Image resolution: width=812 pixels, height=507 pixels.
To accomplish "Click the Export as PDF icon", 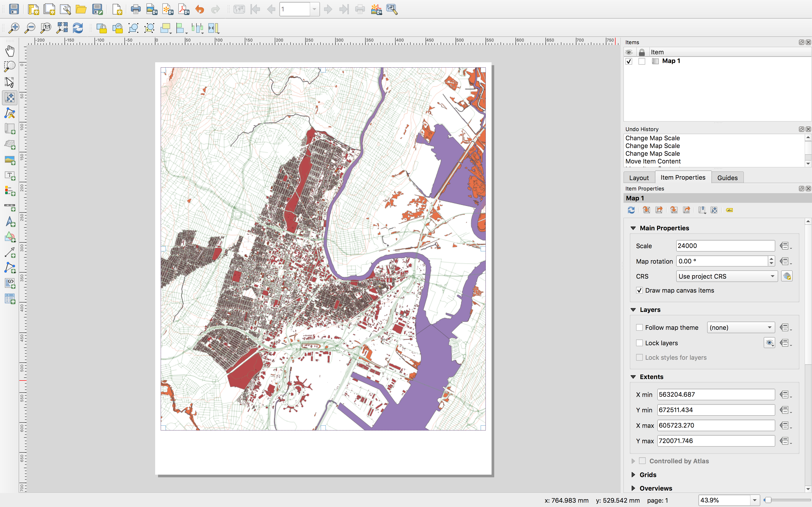I will [184, 9].
